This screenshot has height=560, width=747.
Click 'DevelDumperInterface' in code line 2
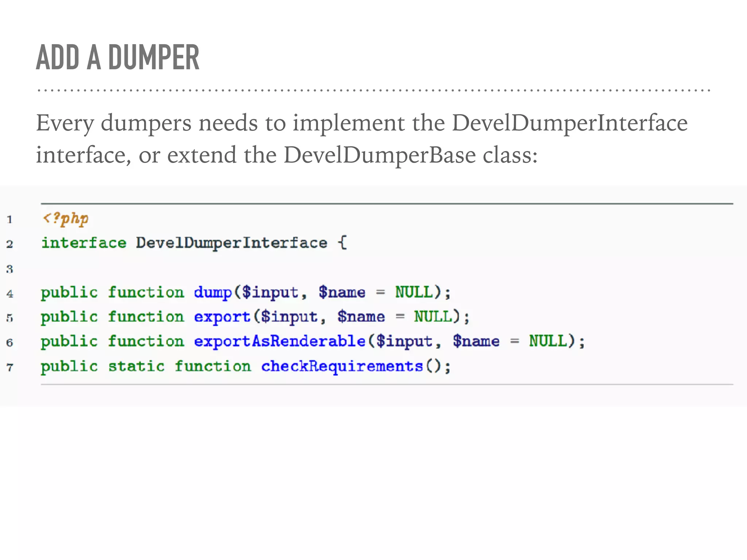[x=232, y=244]
